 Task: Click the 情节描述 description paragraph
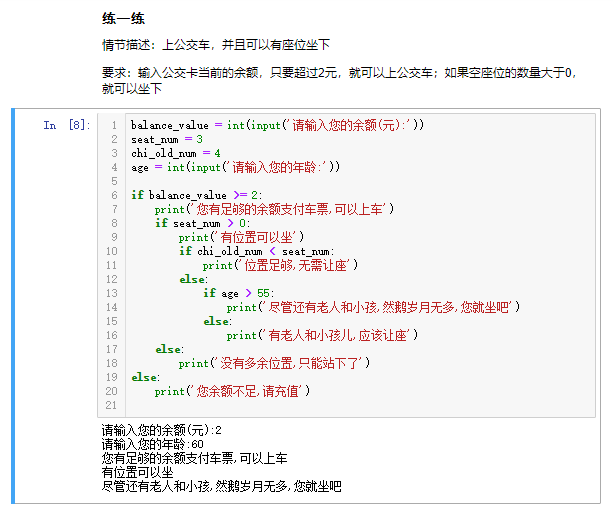tap(215, 45)
